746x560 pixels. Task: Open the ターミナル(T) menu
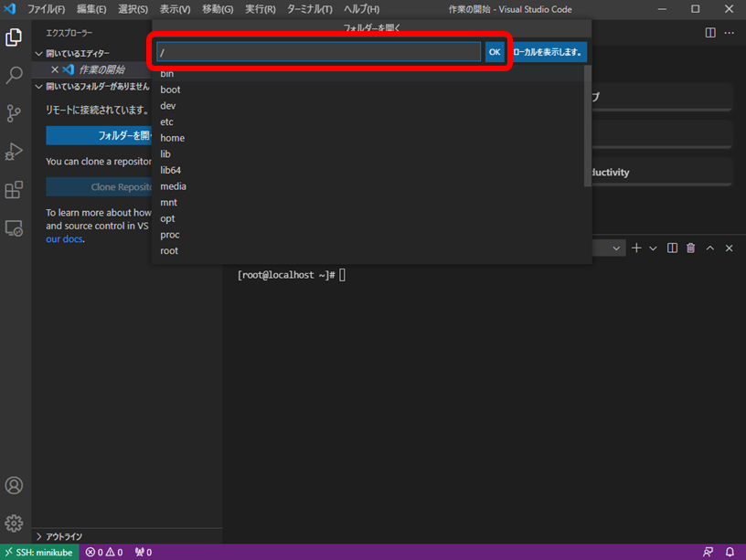pos(310,9)
